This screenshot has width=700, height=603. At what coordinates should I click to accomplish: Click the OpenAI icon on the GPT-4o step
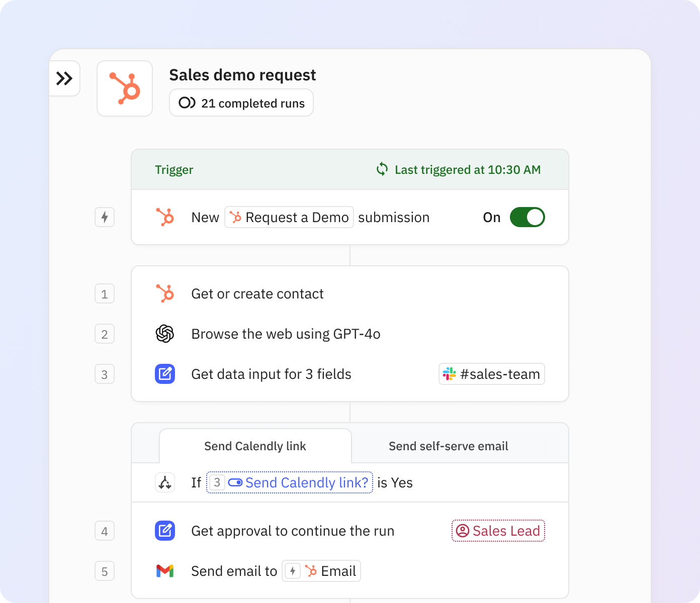click(165, 334)
